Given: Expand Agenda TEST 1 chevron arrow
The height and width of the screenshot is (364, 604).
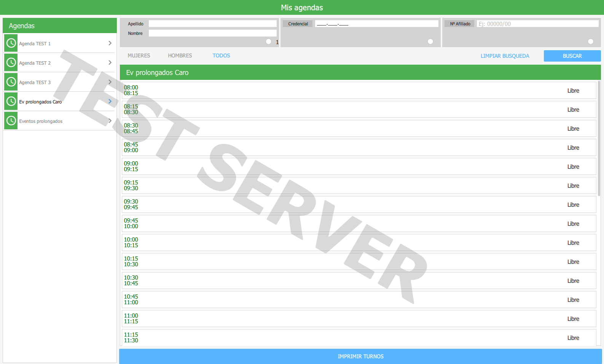Looking at the screenshot, I should pos(110,43).
